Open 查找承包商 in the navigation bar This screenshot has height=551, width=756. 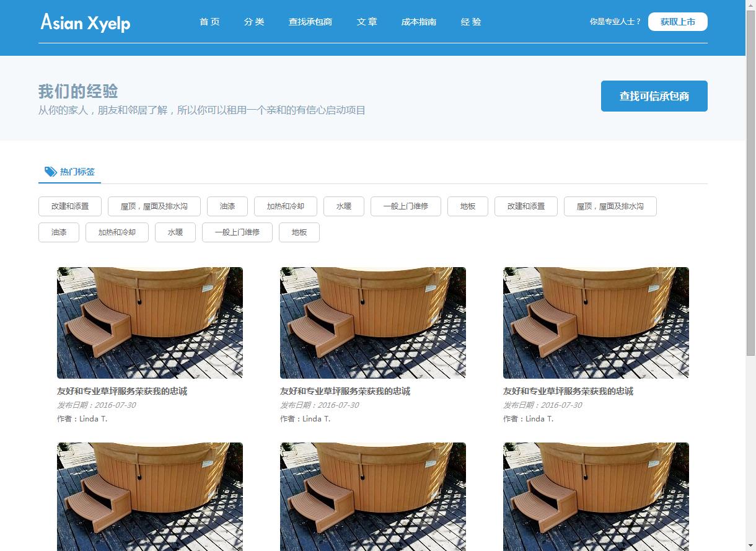pos(310,22)
